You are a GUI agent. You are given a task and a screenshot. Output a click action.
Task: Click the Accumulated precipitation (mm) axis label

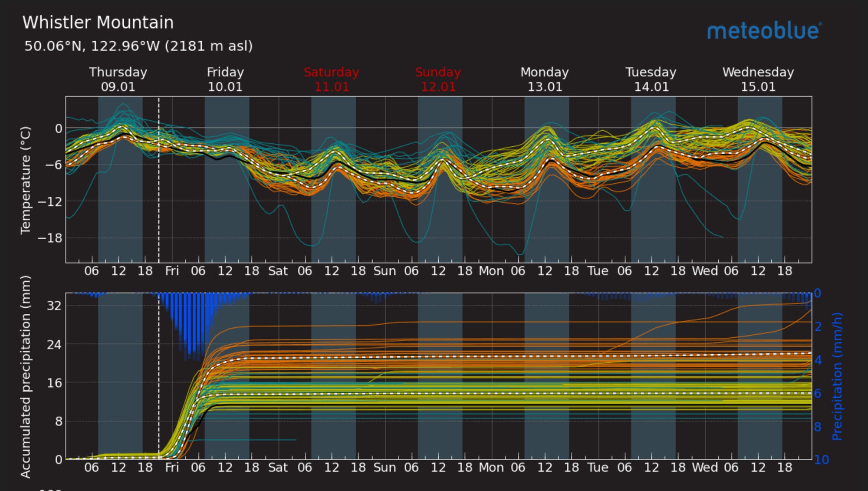(26, 376)
